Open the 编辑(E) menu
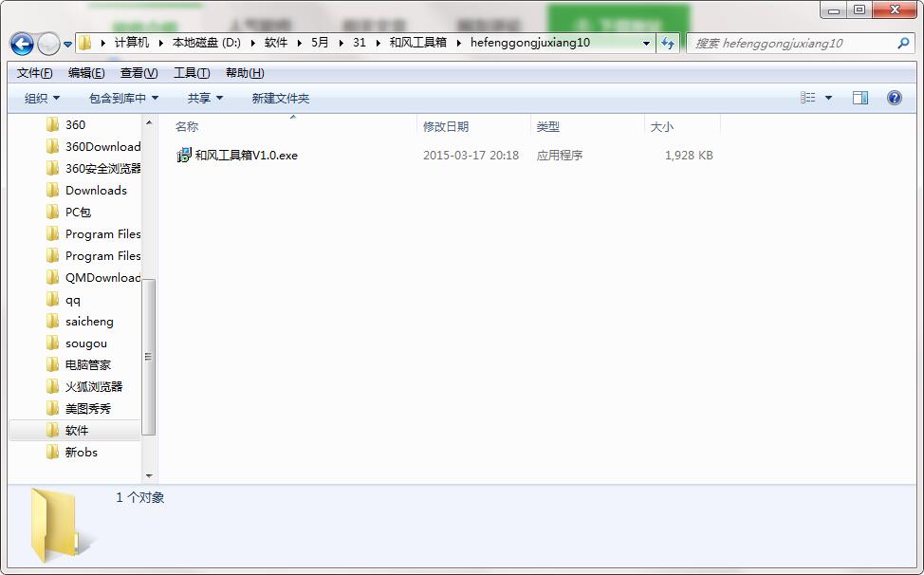The height and width of the screenshot is (575, 924). (x=86, y=73)
